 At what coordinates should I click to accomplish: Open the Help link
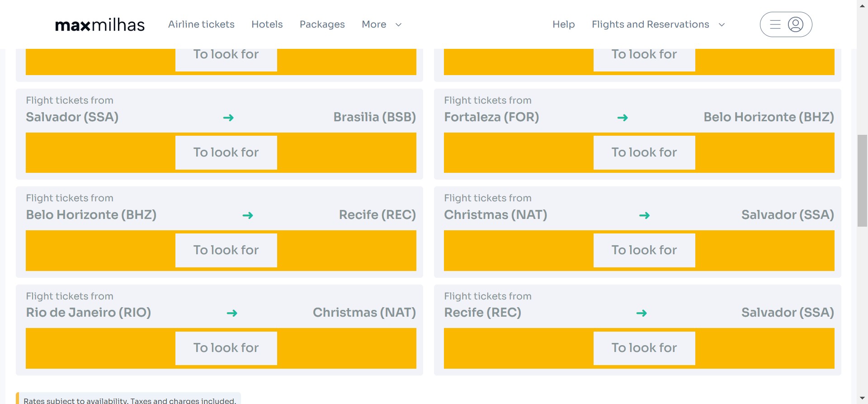click(x=563, y=24)
